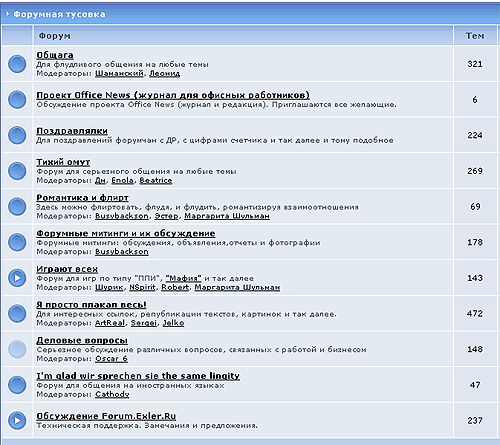This screenshot has width=500, height=445.
Task: Click the status icon beside Я просто плакал весь!
Action: coord(17,313)
